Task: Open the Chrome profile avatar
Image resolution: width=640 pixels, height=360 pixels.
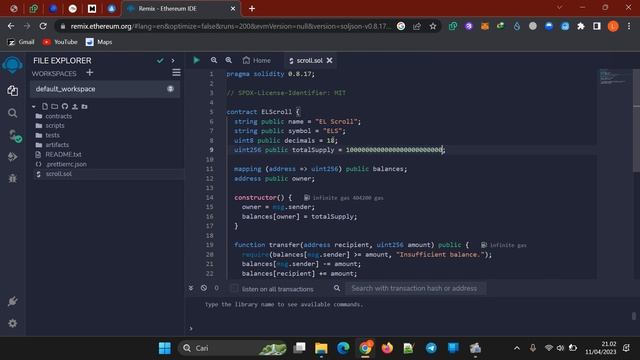Action: point(613,26)
